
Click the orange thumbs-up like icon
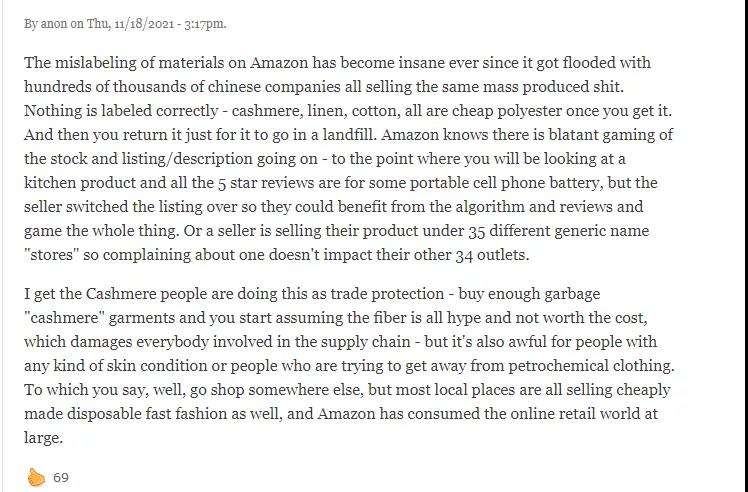[36, 477]
